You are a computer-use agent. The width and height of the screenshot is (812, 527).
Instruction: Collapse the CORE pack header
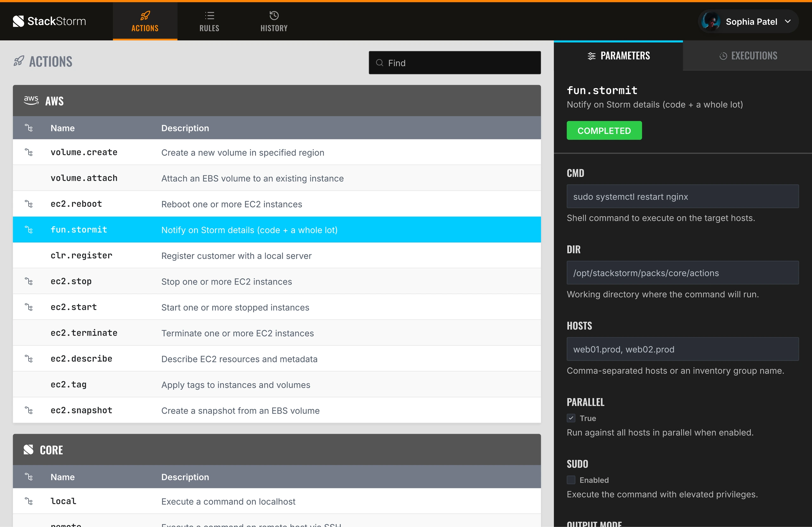[x=277, y=450]
